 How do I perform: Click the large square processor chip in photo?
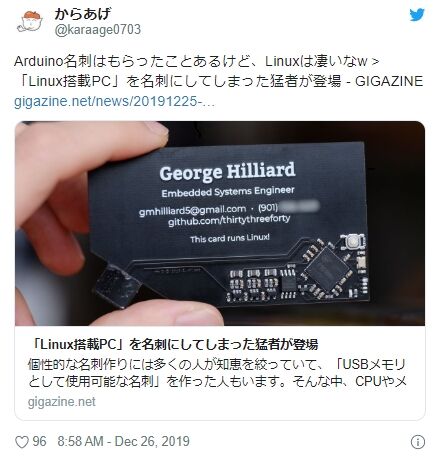tap(328, 269)
